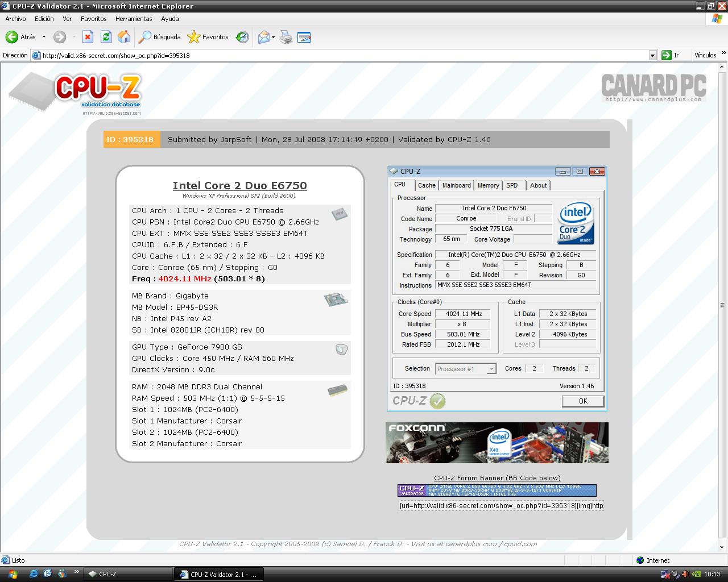728x582 pixels.
Task: Go back with the Atrás button
Action: point(20,37)
